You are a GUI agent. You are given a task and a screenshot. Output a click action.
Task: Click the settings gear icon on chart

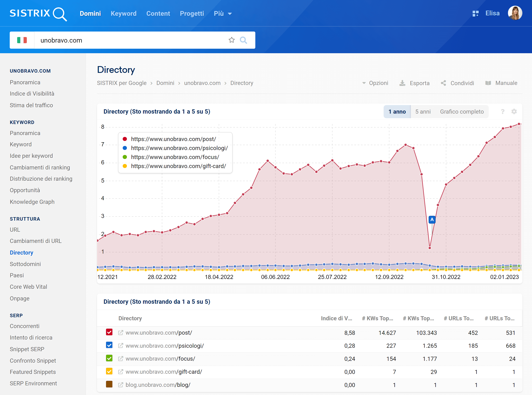(514, 111)
